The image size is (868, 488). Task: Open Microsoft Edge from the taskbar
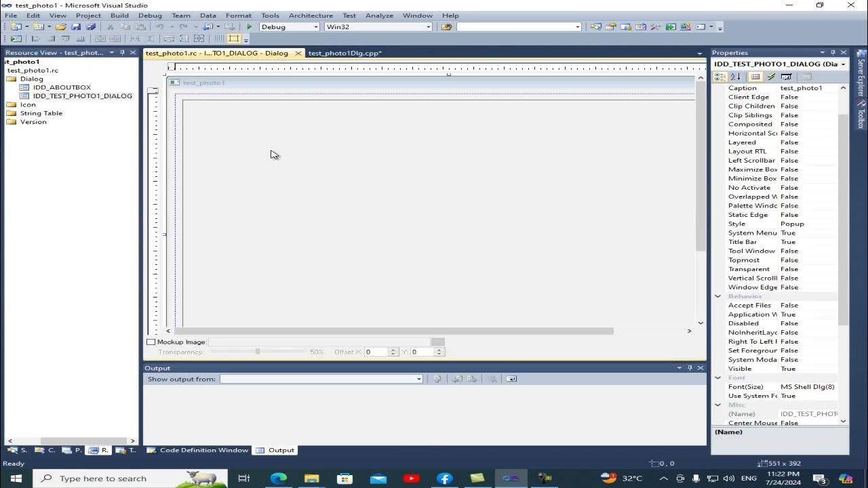pyautogui.click(x=279, y=479)
